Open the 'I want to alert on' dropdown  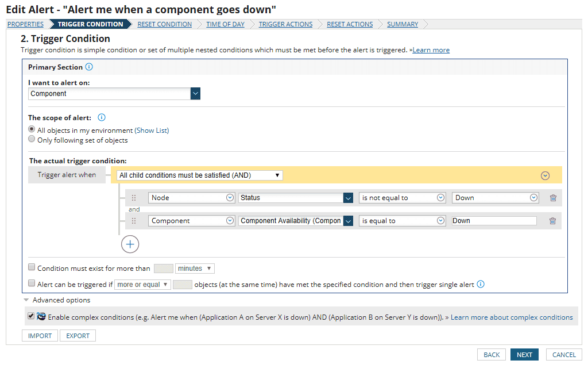point(195,93)
